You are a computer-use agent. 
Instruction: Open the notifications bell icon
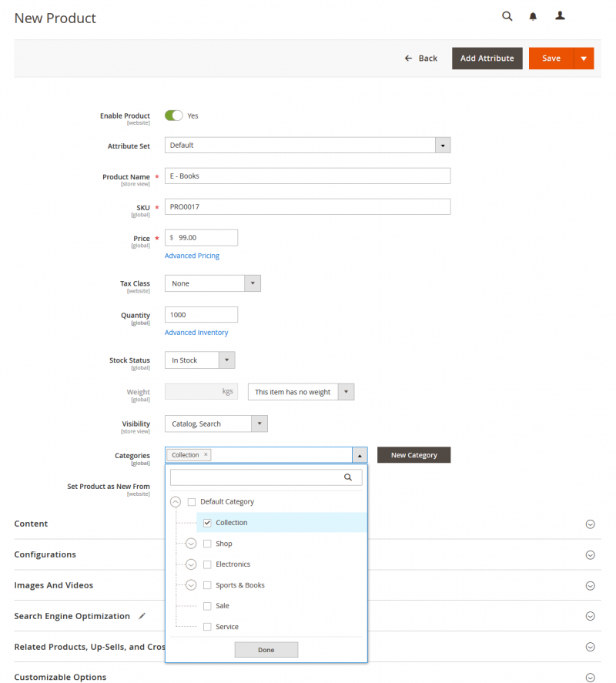tap(533, 16)
